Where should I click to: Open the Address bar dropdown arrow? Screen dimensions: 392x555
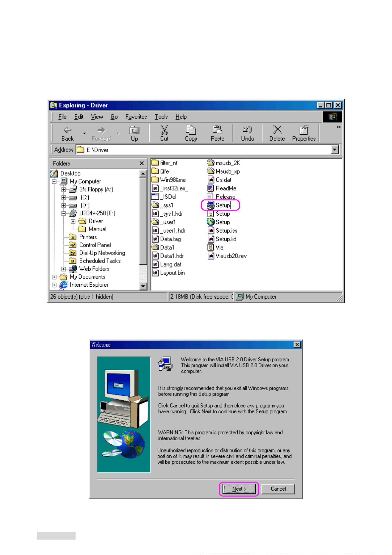click(335, 150)
